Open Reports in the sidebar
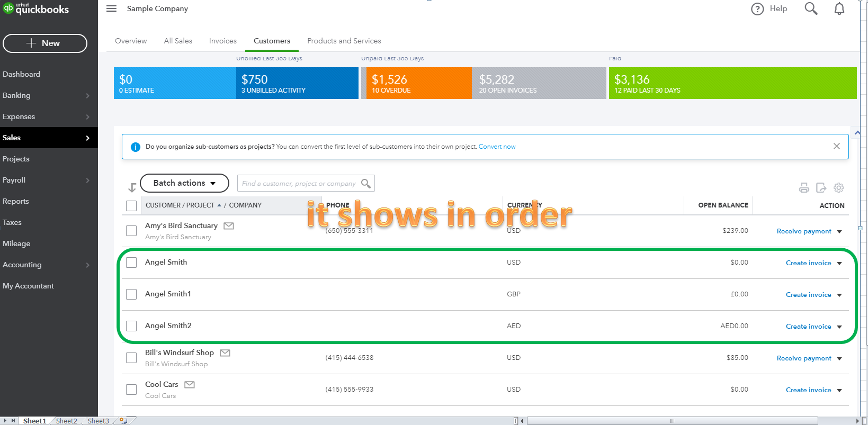Image resolution: width=868 pixels, height=425 pixels. [x=16, y=201]
